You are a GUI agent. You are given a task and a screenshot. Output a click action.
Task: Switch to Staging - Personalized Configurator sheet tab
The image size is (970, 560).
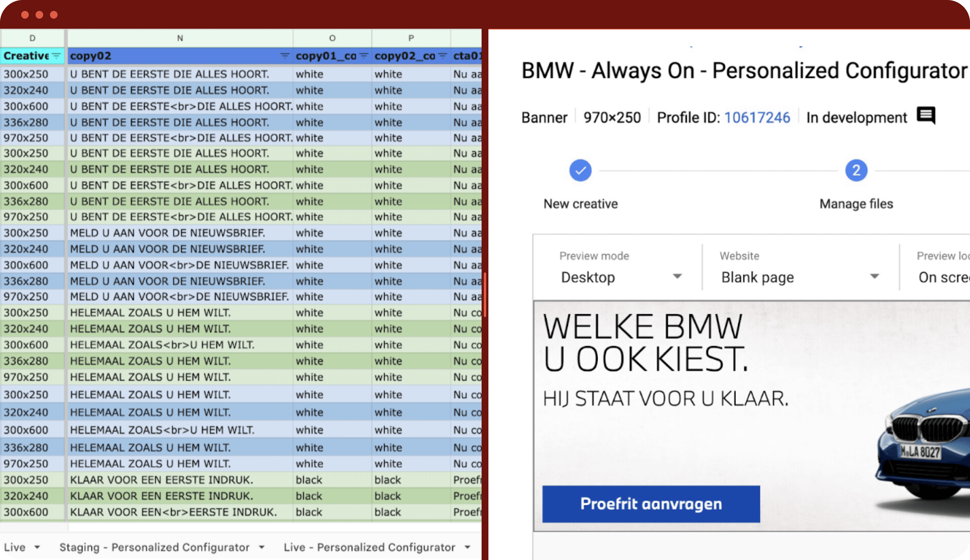[x=154, y=547]
